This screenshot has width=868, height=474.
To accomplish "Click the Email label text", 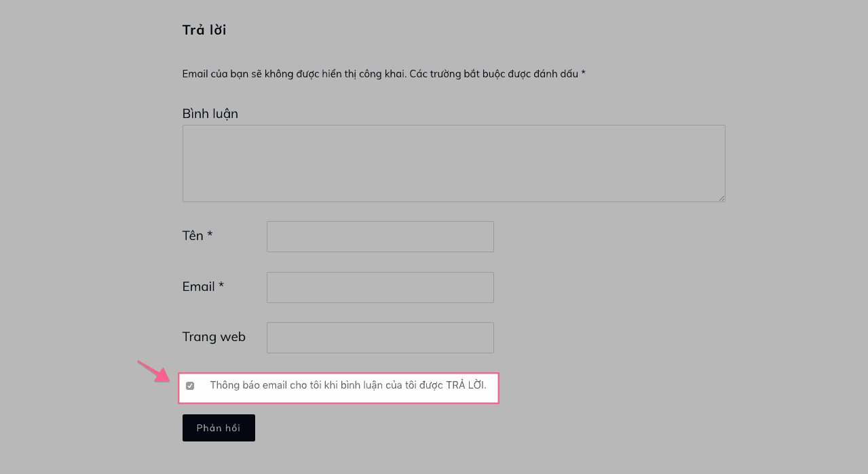I will point(198,287).
